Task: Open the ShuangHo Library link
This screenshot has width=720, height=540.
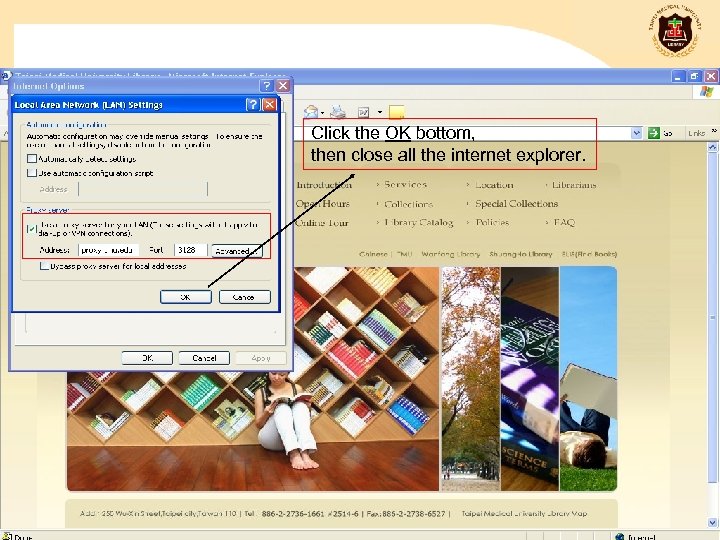Action: pos(521,254)
